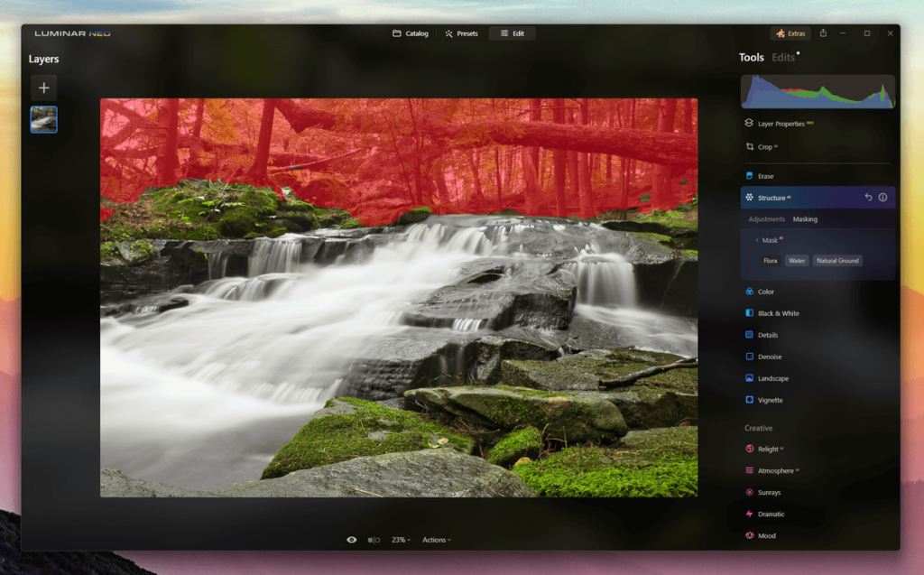Switch to the Adjustments tab
Screen dimensions: 924x575
click(x=766, y=219)
